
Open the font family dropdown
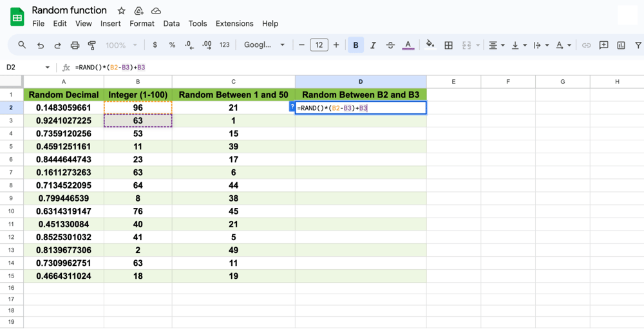click(264, 45)
